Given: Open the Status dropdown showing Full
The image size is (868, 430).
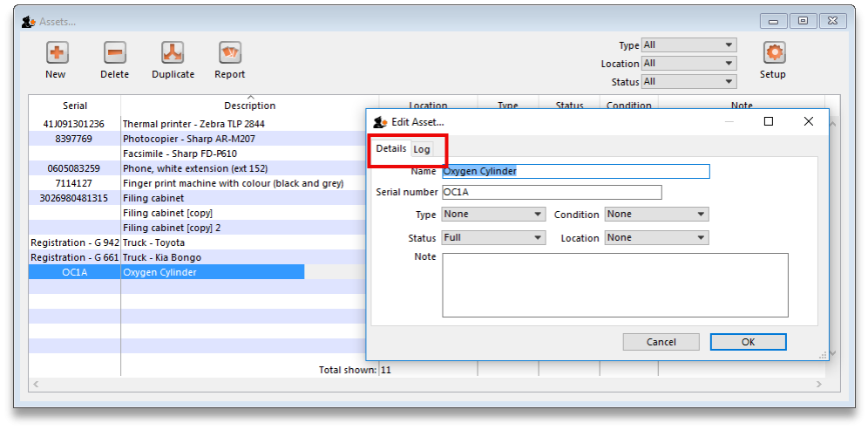Looking at the screenshot, I should (493, 238).
